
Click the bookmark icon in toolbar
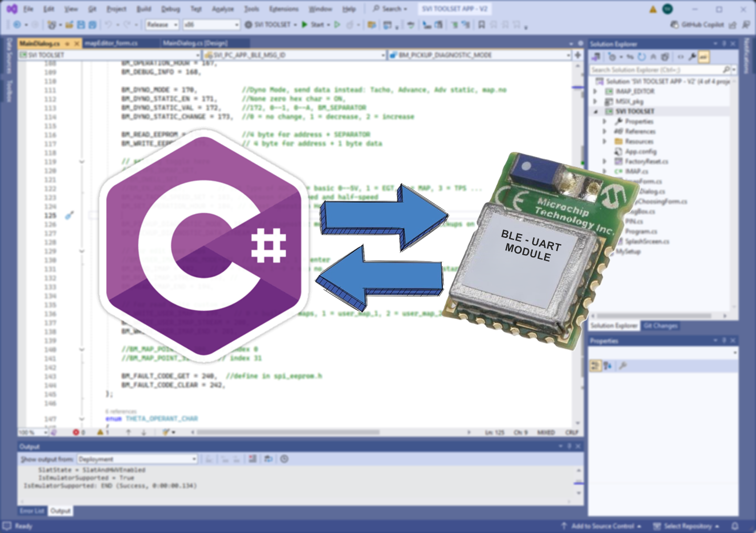coord(481,25)
